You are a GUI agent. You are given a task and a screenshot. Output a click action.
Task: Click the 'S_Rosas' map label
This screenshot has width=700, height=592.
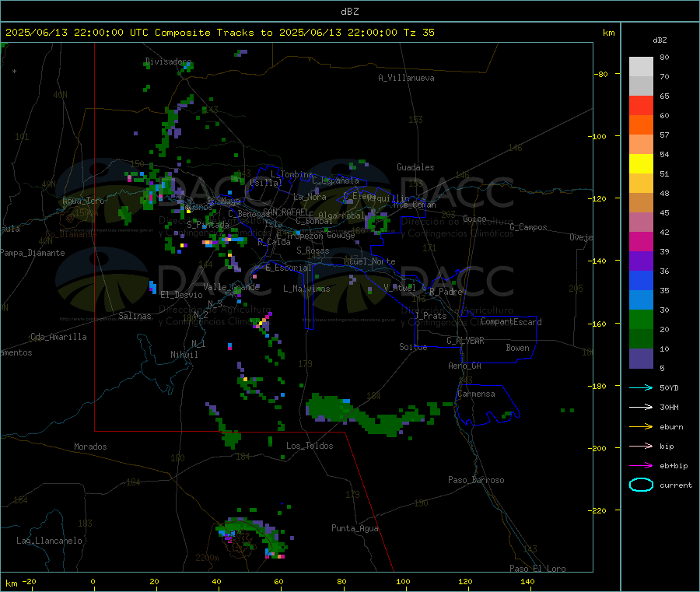click(x=313, y=250)
